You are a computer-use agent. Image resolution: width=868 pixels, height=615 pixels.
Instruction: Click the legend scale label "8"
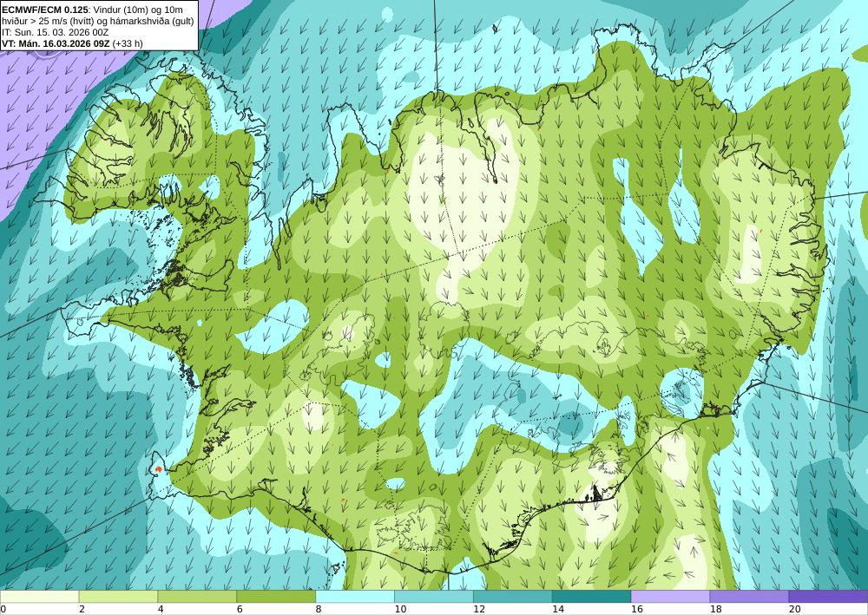tap(319, 609)
